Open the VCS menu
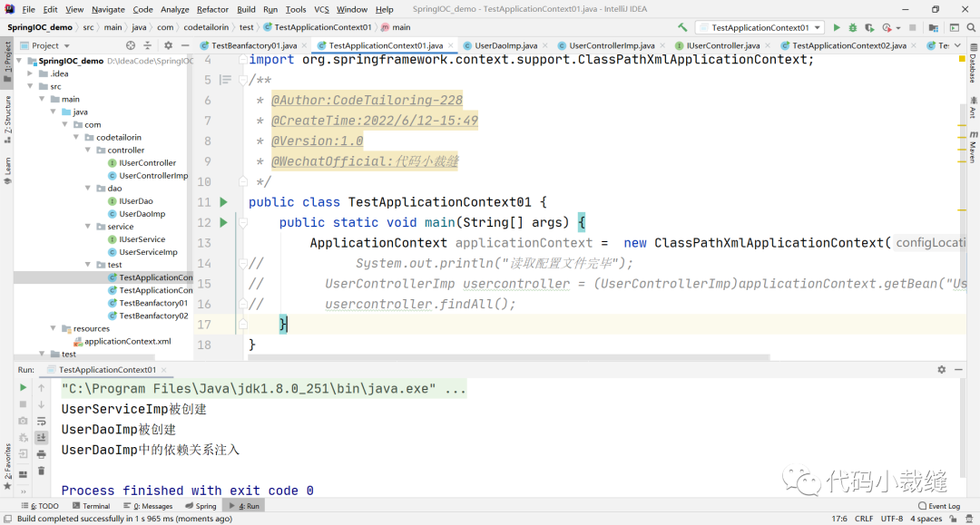Viewport: 980px width, 525px height. (321, 9)
